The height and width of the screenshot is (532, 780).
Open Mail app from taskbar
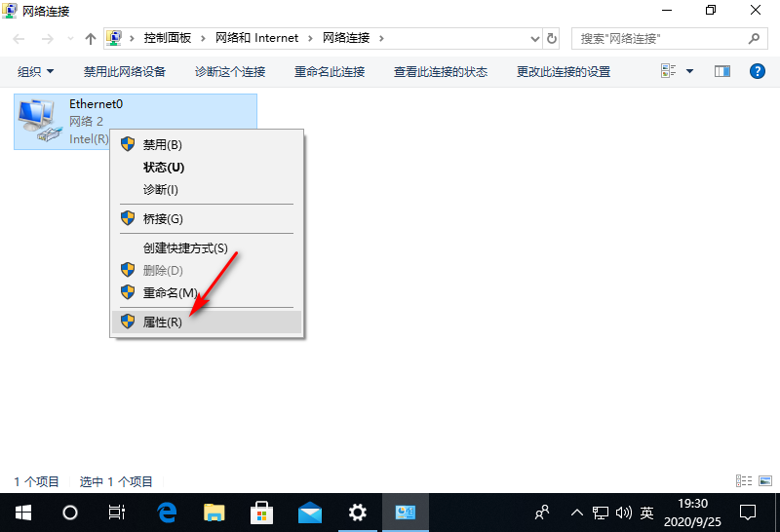[x=309, y=513]
